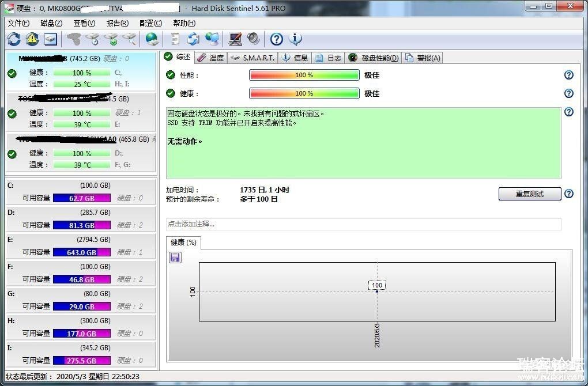Viewport: 588px width, 386px height.
Task: Select the 2794.5 GB disk in the list
Action: 81,112
